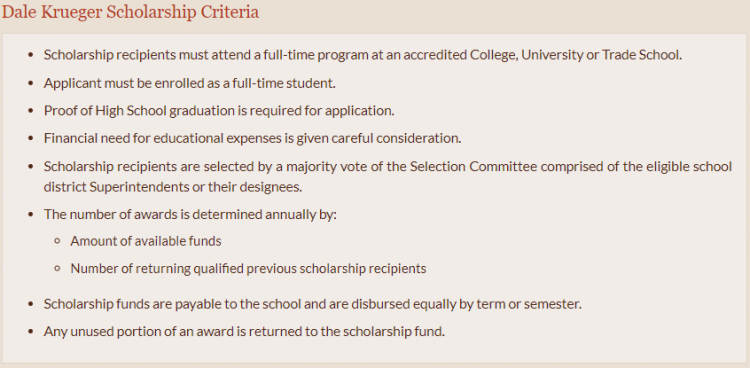
Task: Click the bullet beside 'Applicant must be enrolled'
Action: coord(31,83)
